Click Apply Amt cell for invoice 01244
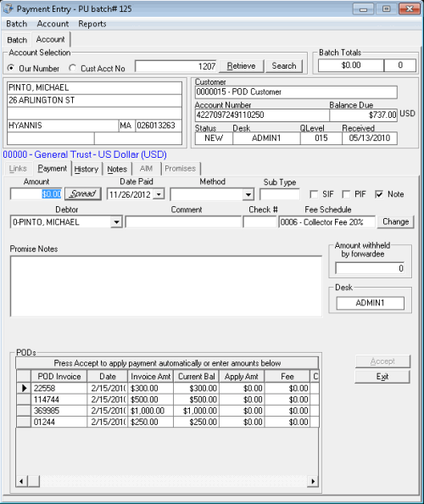 tap(242, 422)
